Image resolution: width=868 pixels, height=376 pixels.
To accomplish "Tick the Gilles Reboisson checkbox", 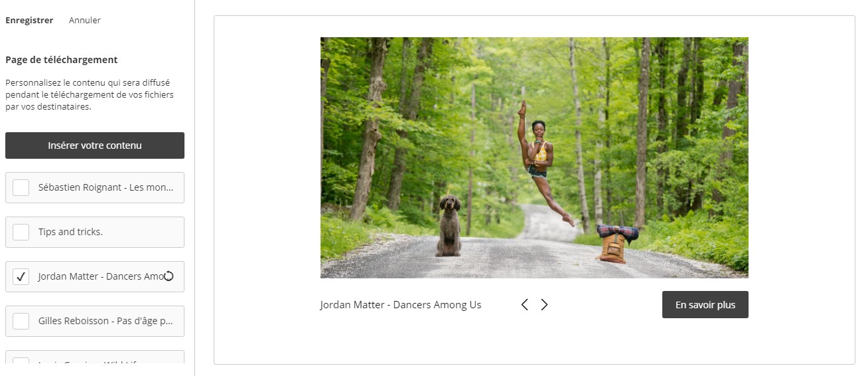I will (21, 321).
